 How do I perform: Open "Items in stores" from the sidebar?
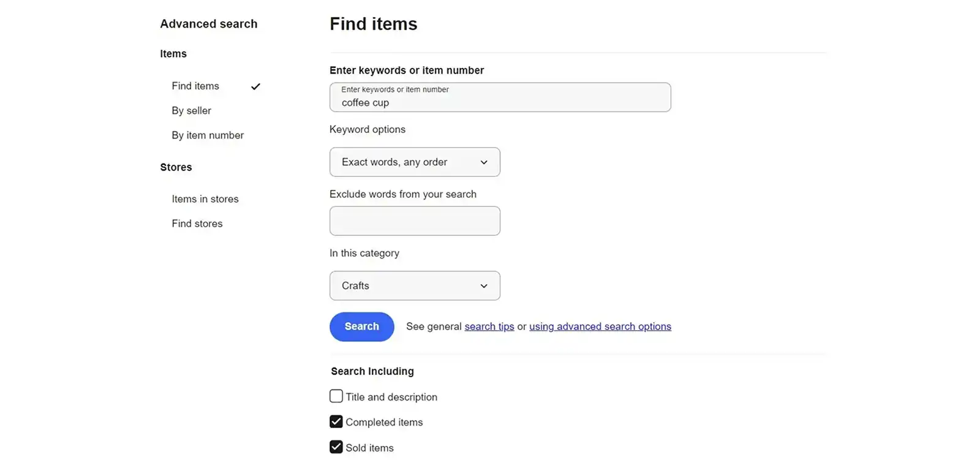pos(205,198)
